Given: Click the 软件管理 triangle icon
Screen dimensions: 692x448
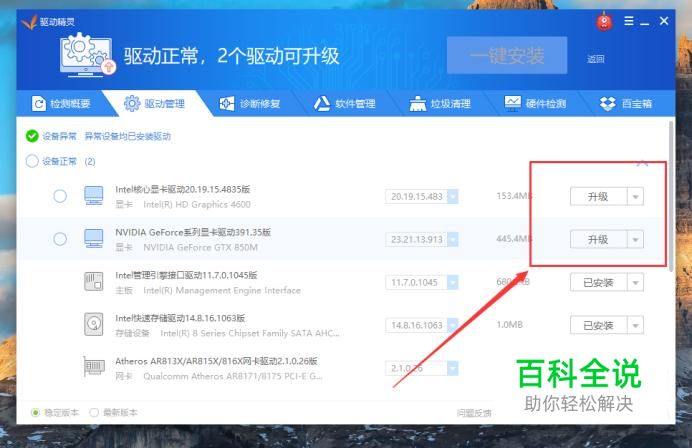Looking at the screenshot, I should 322,104.
